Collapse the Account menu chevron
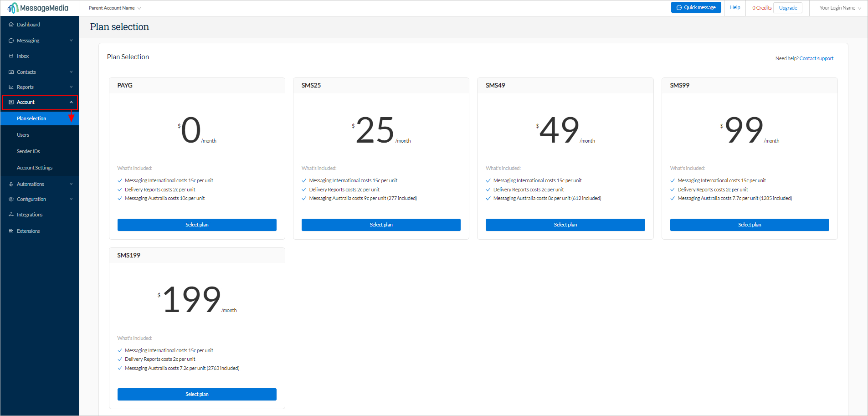The width and height of the screenshot is (868, 416). [x=71, y=102]
